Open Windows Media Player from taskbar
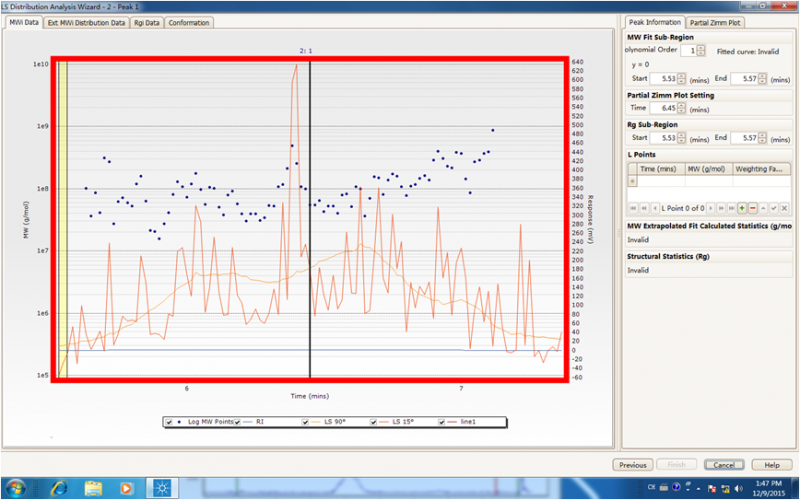Viewport: 800px width, 500px height. (x=126, y=488)
